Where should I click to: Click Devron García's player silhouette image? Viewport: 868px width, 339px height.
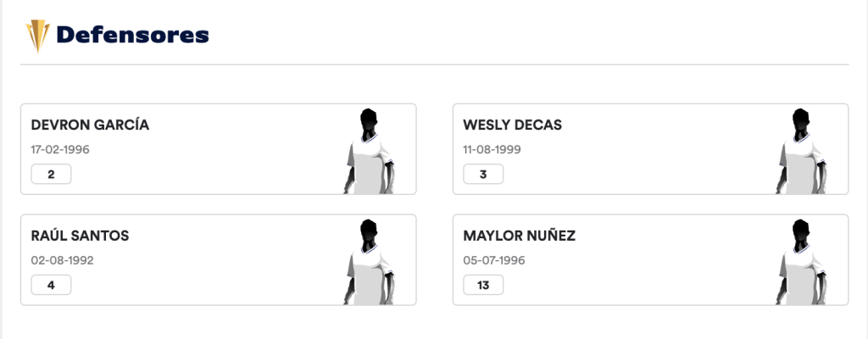pyautogui.click(x=370, y=151)
